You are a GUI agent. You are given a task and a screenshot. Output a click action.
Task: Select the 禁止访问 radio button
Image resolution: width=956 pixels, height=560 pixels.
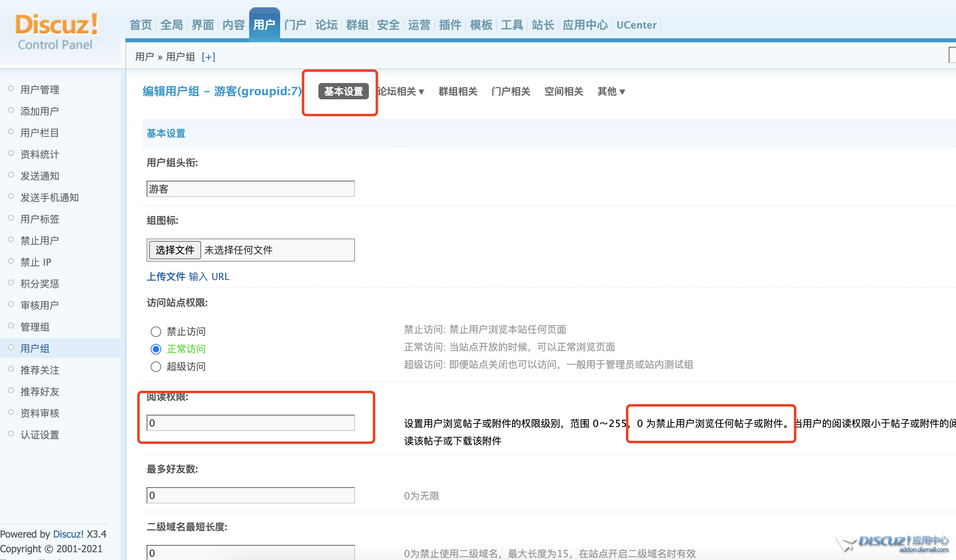(x=156, y=332)
